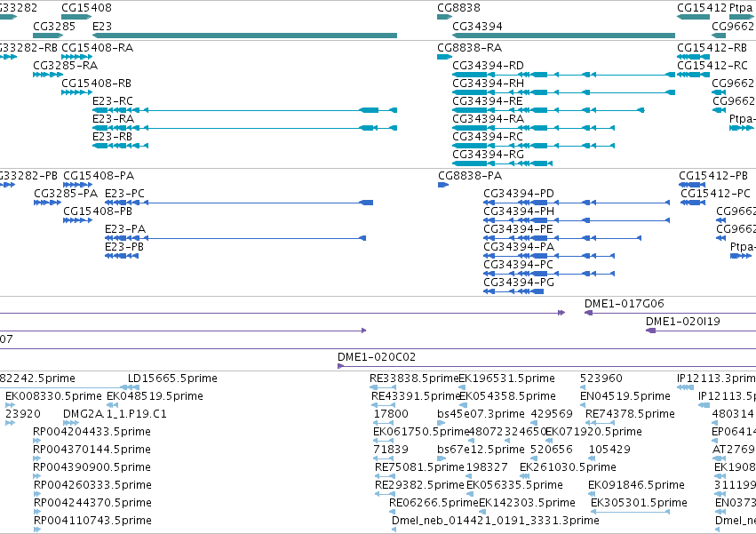Select protein CG15412-PB
The width and height of the screenshot is (756, 534).
coord(713,176)
